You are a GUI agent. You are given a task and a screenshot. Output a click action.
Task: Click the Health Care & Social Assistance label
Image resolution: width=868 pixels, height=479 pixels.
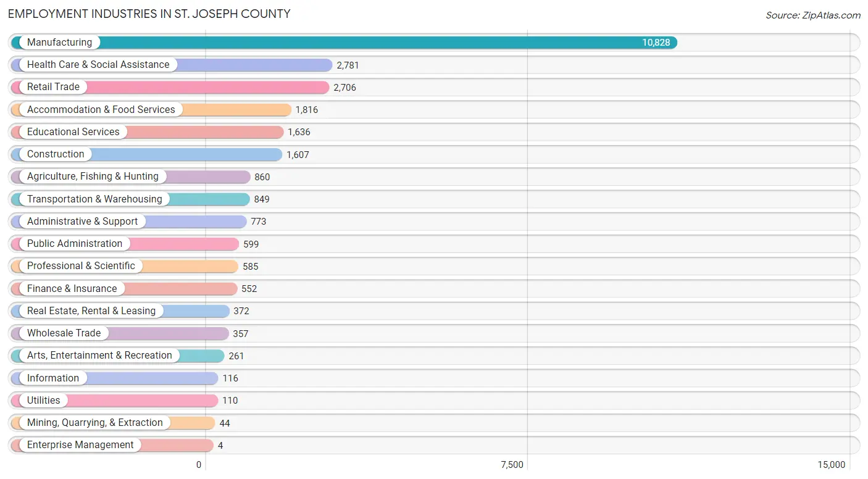(x=98, y=65)
